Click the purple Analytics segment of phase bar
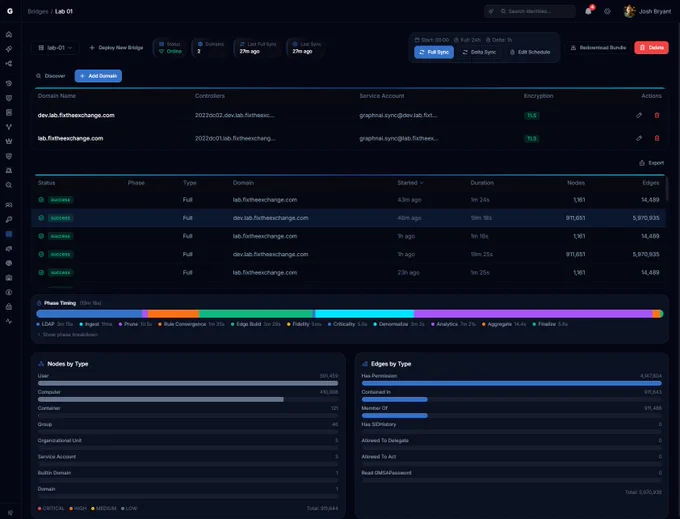680x519 pixels. pos(533,313)
